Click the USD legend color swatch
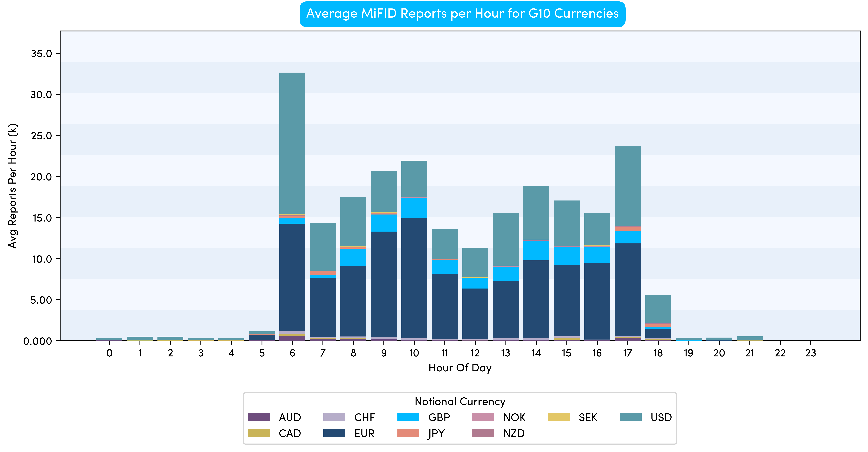Screen dimensions: 868x452 coord(630,417)
